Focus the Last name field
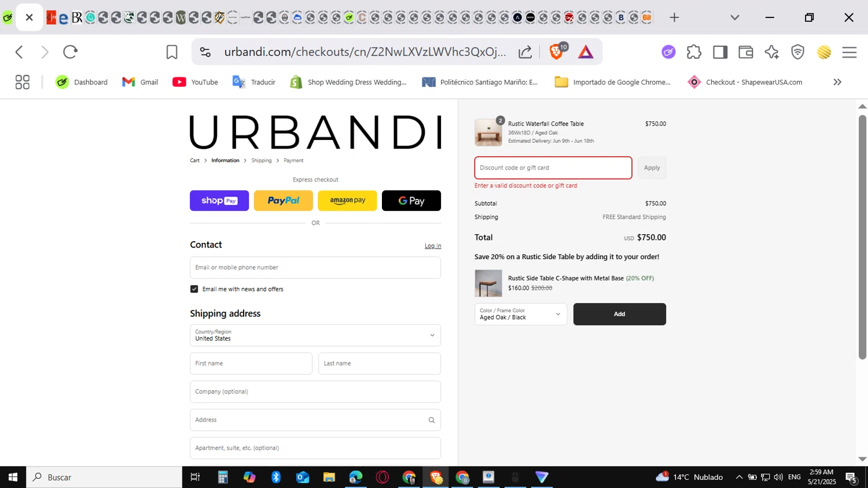This screenshot has width=868, height=488. click(x=380, y=364)
